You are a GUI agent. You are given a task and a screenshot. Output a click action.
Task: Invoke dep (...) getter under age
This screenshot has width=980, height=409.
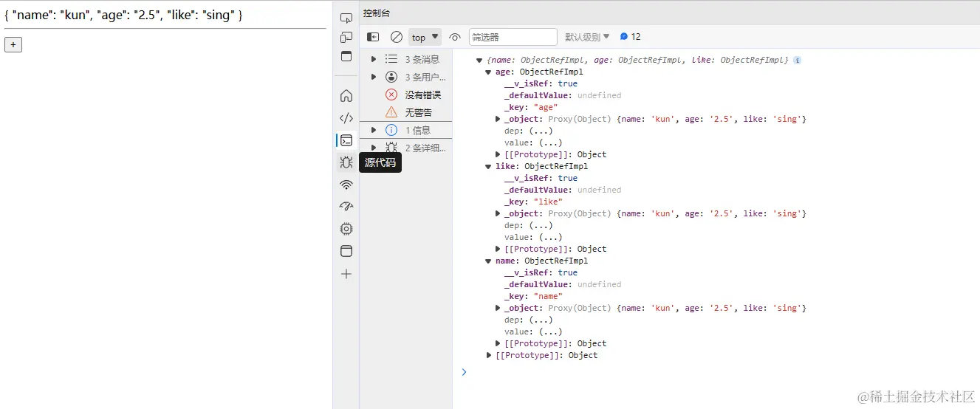click(x=541, y=131)
